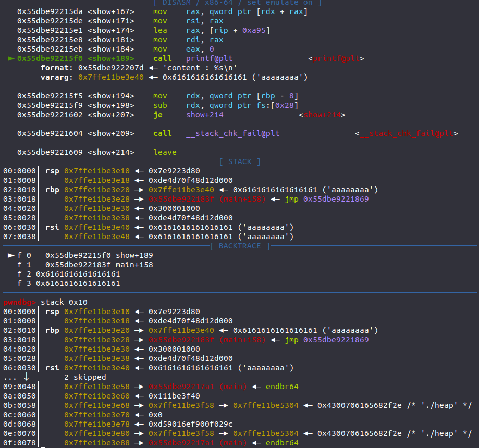Image resolution: width=479 pixels, height=448 pixels.
Task: Click the green current-instruction arrow marker
Action: coord(11,59)
